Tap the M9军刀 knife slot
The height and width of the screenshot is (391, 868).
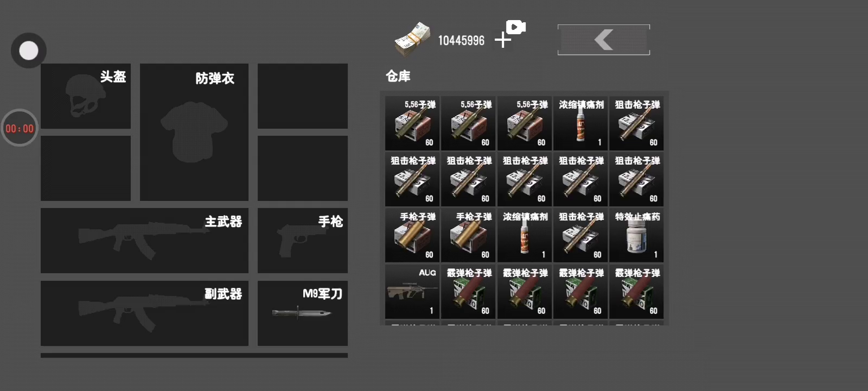303,313
